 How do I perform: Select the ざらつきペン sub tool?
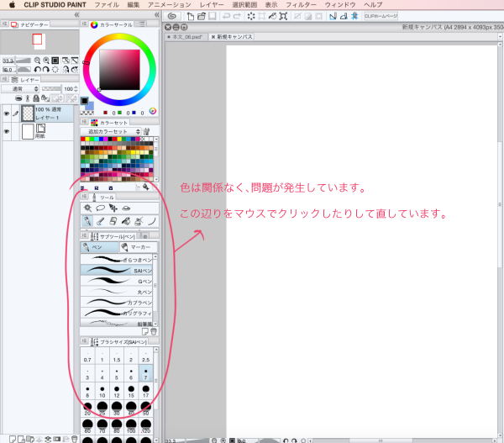(117, 259)
